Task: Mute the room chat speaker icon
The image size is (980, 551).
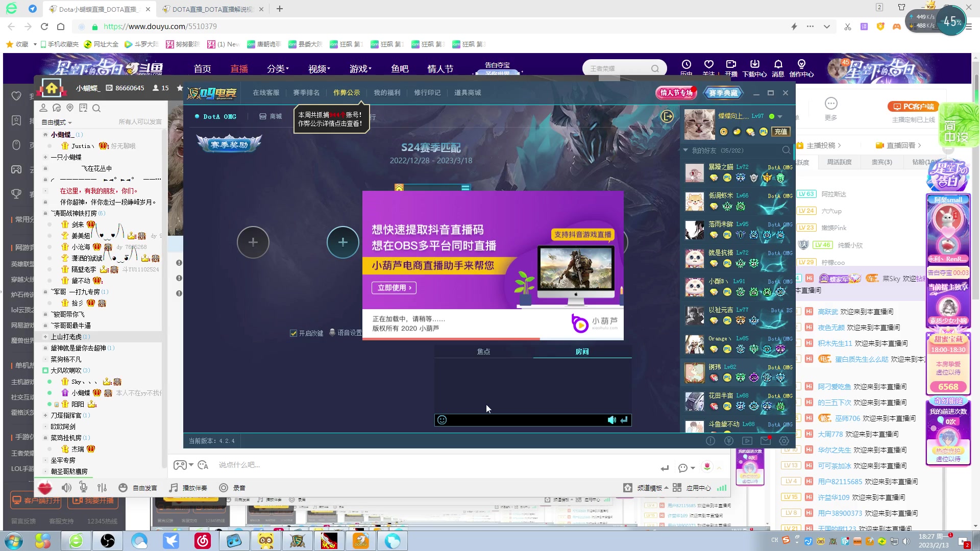Action: click(x=611, y=420)
